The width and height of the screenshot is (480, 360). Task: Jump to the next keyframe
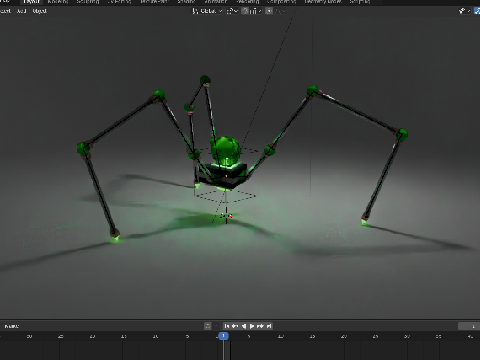coord(261,326)
